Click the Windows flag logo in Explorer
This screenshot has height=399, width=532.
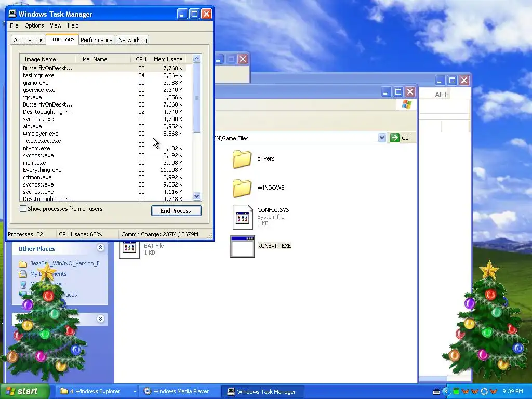406,104
